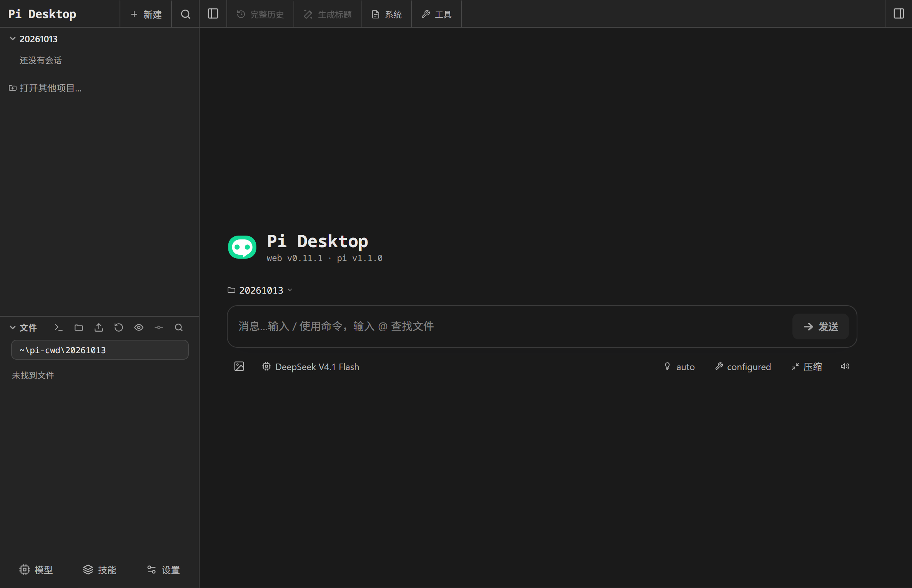This screenshot has width=912, height=588.
Task: Toggle the left sidebar panel icon
Action: coord(213,14)
